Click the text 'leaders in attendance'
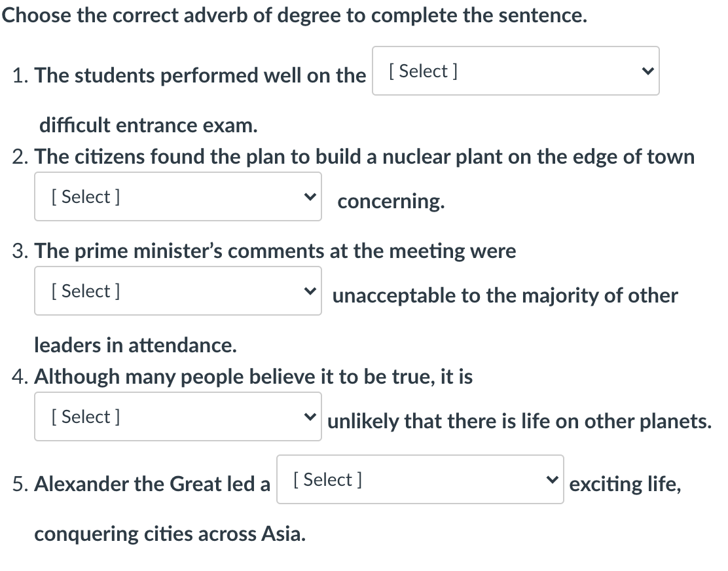728x571 pixels. (136, 345)
